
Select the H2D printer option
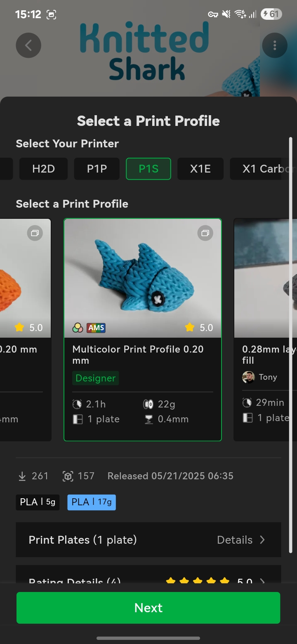tap(43, 169)
